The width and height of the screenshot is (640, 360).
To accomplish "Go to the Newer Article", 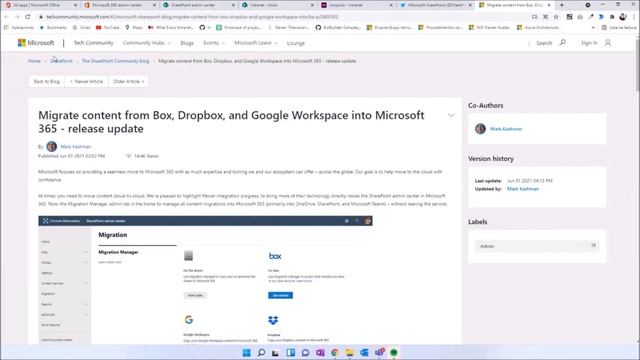I will coord(87,82).
